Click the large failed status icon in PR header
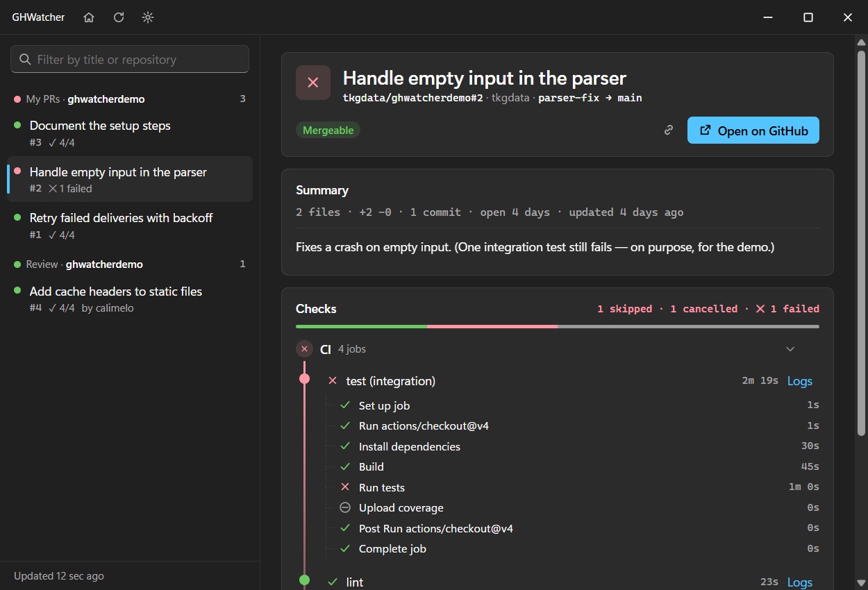Viewport: 868px width, 590px height. click(x=313, y=83)
